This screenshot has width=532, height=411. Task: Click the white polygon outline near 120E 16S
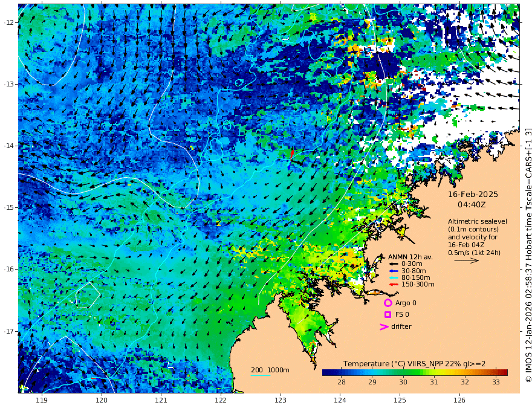click(x=88, y=295)
